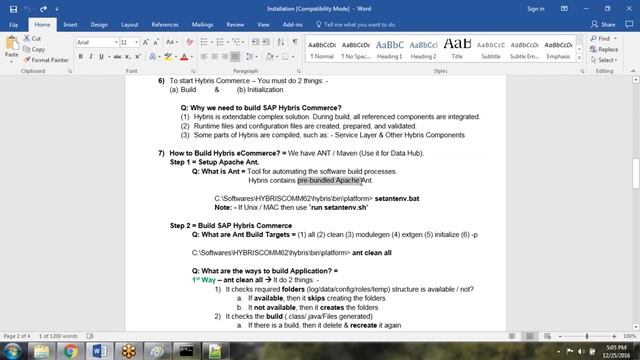Cut the selected text

tap(32, 38)
